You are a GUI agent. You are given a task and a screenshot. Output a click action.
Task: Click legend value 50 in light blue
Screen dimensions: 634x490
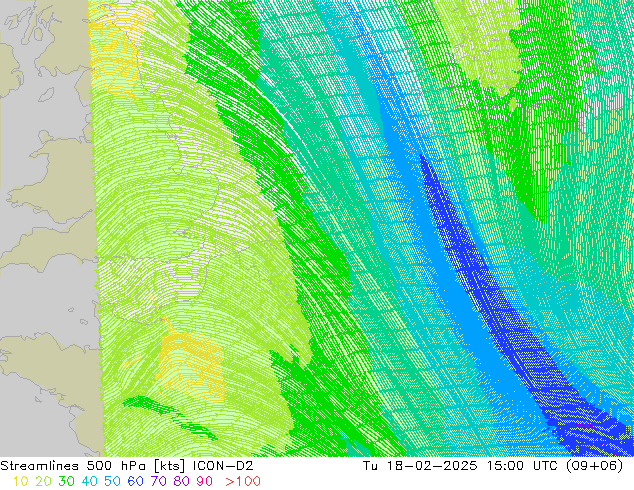[x=112, y=481]
